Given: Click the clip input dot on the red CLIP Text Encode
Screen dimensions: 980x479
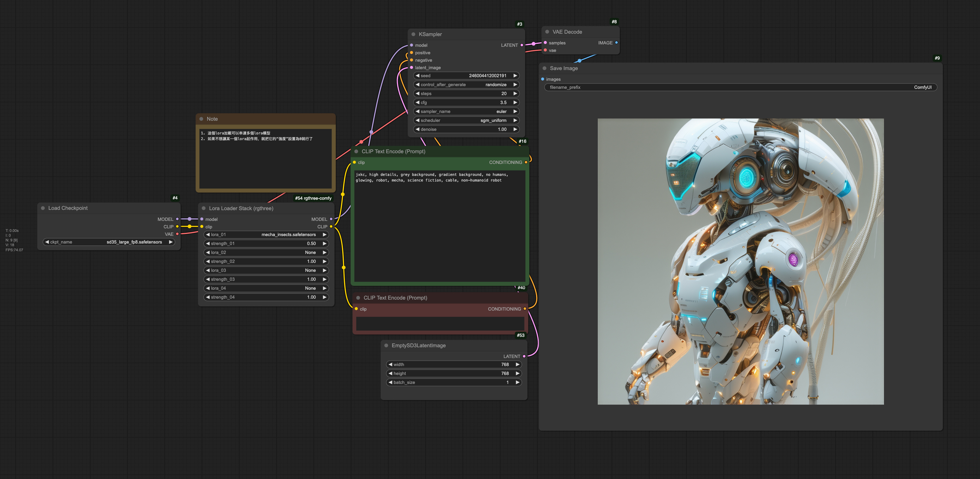Looking at the screenshot, I should click(x=356, y=309).
